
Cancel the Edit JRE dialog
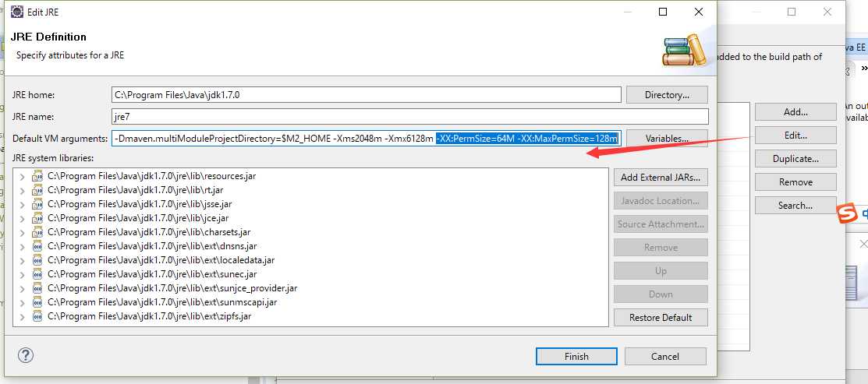[x=665, y=357]
